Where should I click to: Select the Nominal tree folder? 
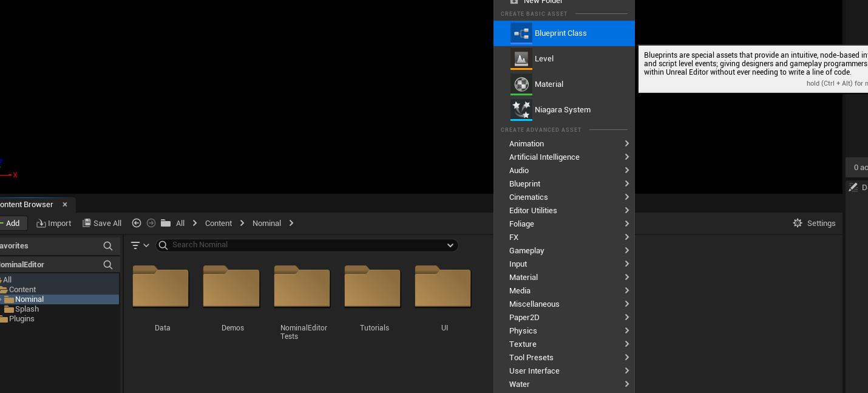(59, 299)
